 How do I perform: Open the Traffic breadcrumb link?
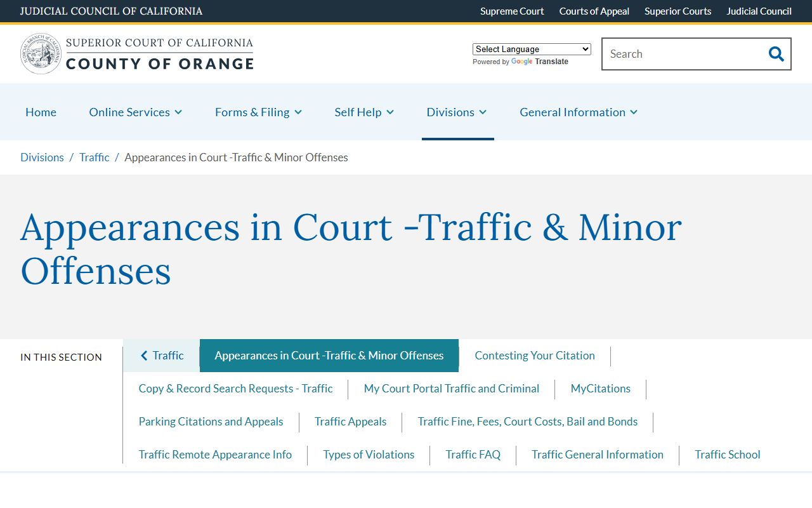click(94, 157)
